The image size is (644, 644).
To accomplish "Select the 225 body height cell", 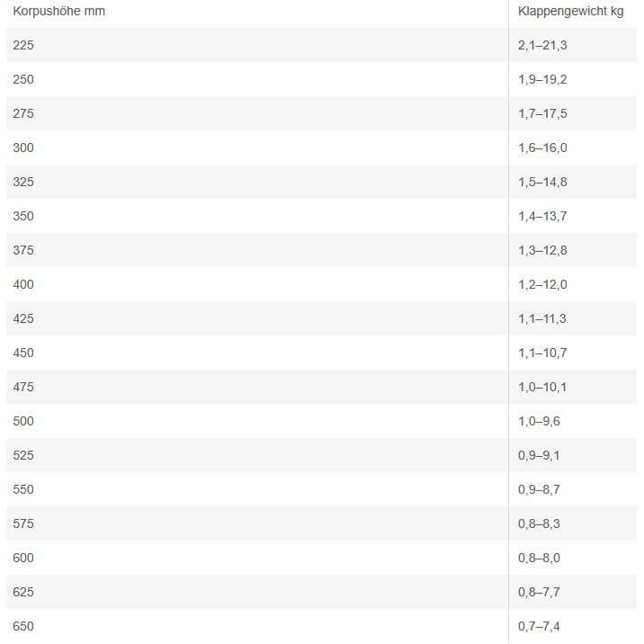I will tap(23, 45).
